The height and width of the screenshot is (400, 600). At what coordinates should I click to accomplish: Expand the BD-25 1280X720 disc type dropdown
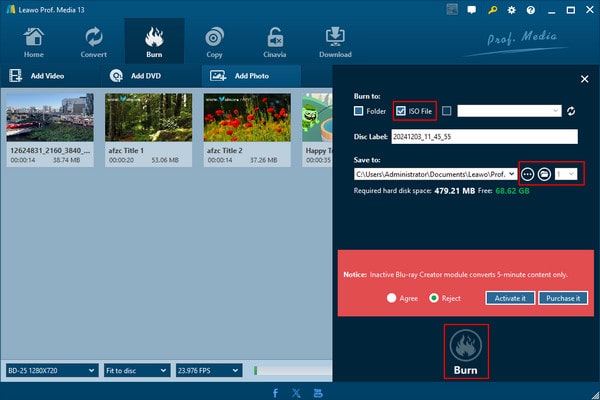pos(51,369)
